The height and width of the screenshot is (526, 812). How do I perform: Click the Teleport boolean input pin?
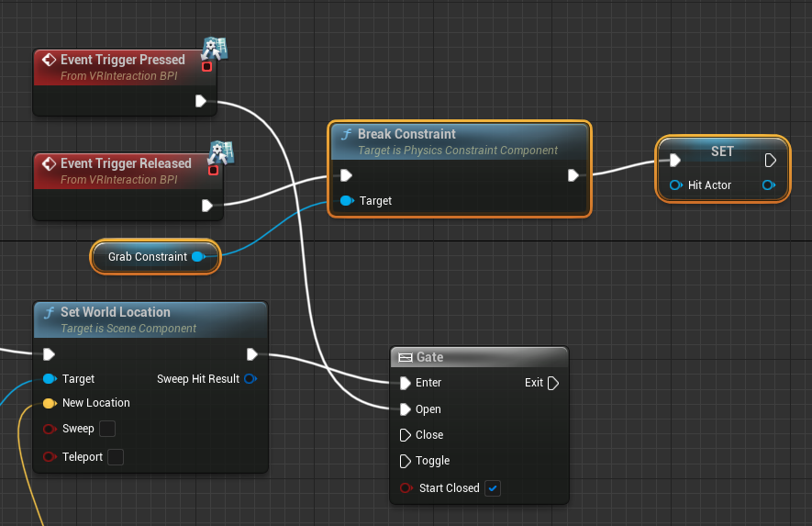pos(50,456)
